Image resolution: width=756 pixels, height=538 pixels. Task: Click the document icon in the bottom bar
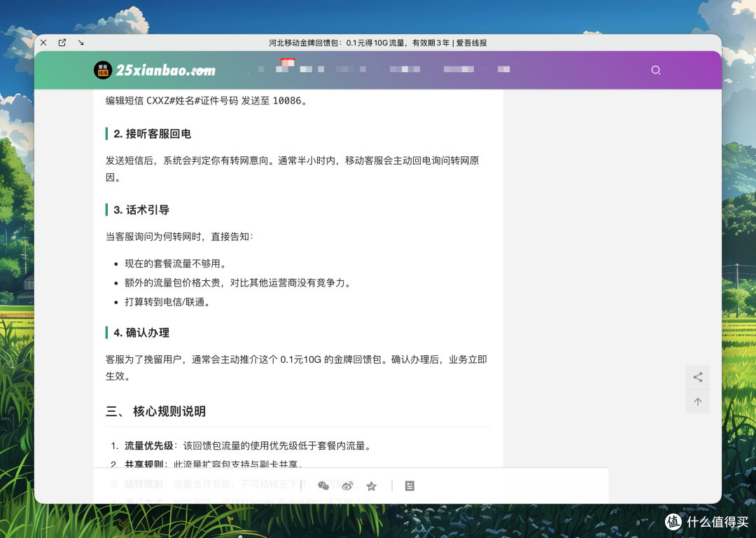click(x=409, y=486)
